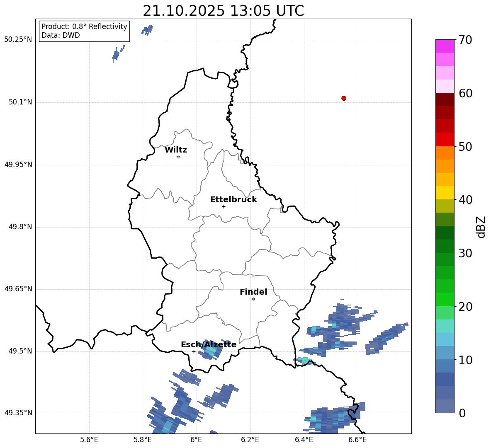
Task: Click the 60 label on colorbar
Action: click(465, 93)
